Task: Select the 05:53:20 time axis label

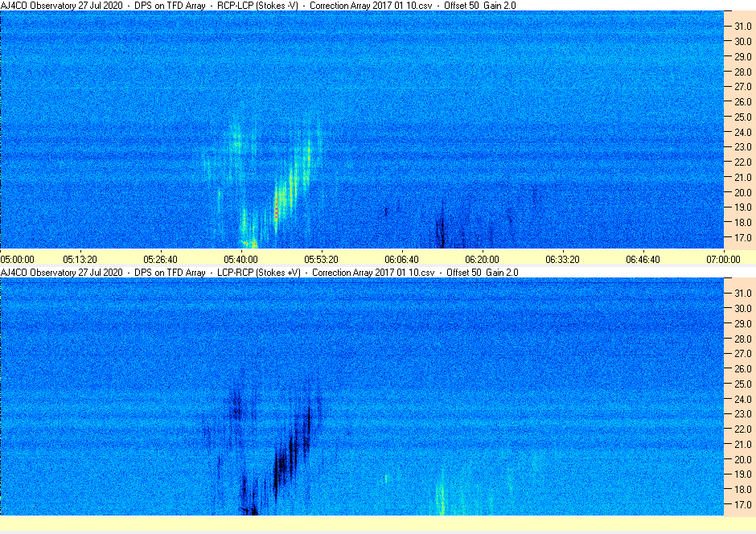Action: coord(321,259)
